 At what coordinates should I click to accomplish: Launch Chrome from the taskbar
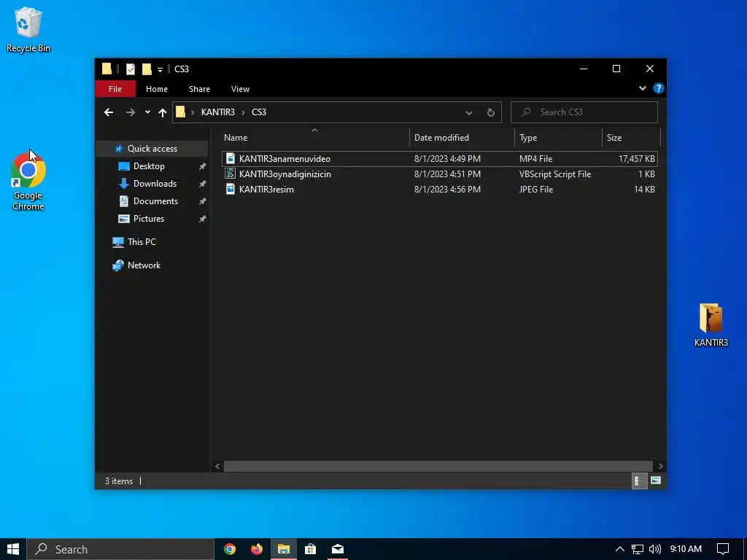pyautogui.click(x=230, y=549)
